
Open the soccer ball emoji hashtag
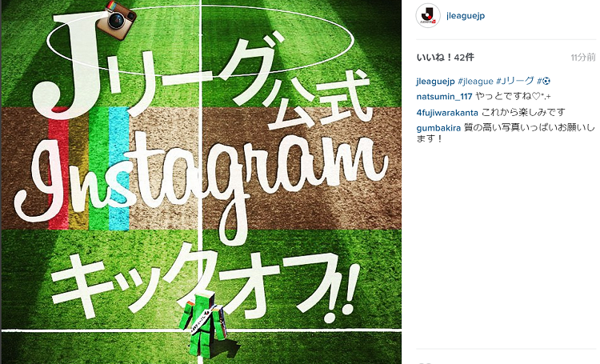click(x=544, y=81)
